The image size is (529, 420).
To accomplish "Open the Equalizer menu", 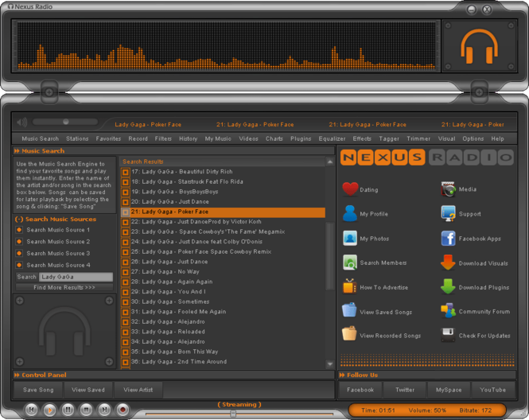I will click(332, 138).
